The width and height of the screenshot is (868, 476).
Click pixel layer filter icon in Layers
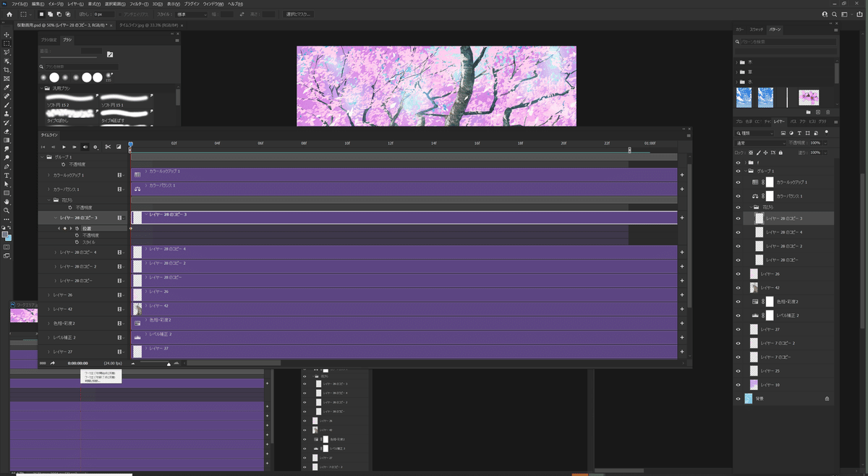[x=782, y=133]
